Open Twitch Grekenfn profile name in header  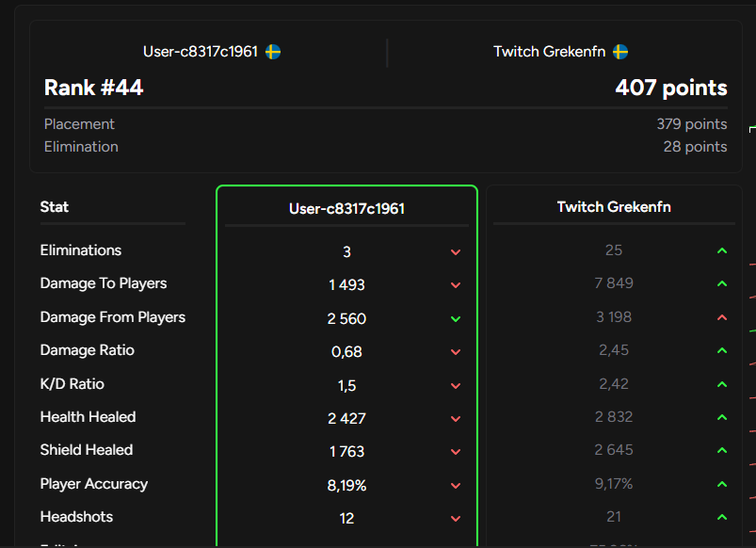coord(549,52)
